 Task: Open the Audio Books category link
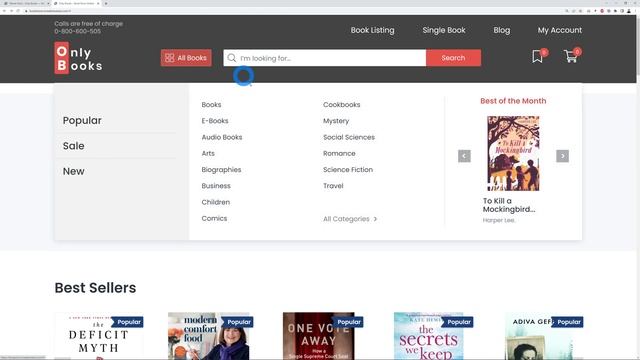click(222, 137)
